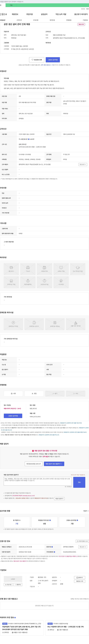Click the blue 전송 button

(79, 482)
